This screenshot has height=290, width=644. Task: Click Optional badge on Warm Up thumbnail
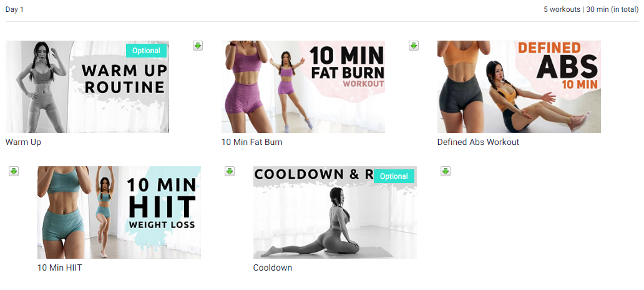click(x=146, y=51)
